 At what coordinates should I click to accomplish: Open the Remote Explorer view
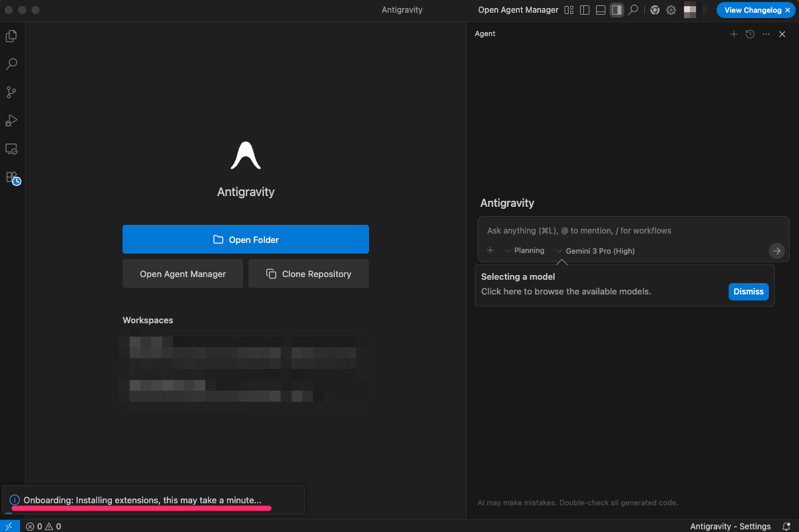point(11,149)
